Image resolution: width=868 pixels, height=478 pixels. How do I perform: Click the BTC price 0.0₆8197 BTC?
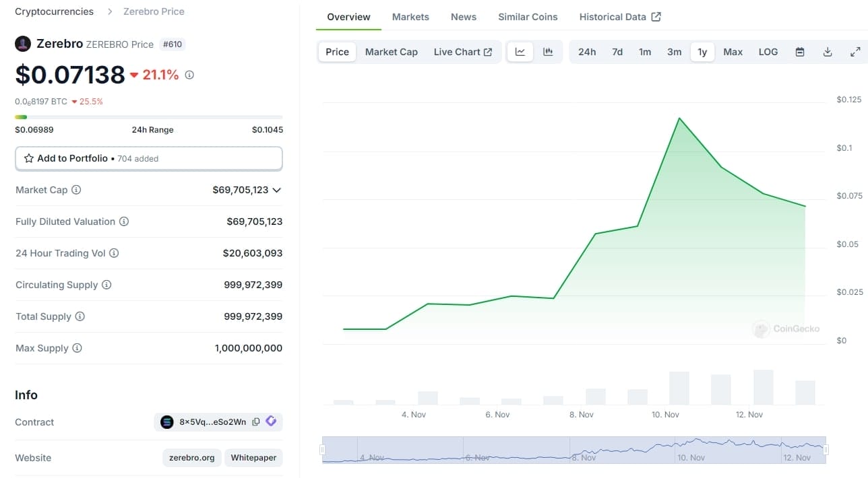point(41,102)
